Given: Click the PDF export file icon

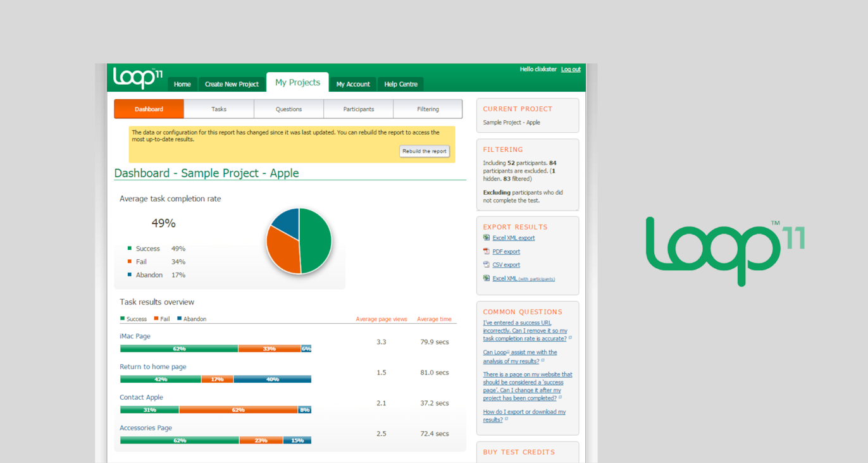Looking at the screenshot, I should (x=485, y=251).
